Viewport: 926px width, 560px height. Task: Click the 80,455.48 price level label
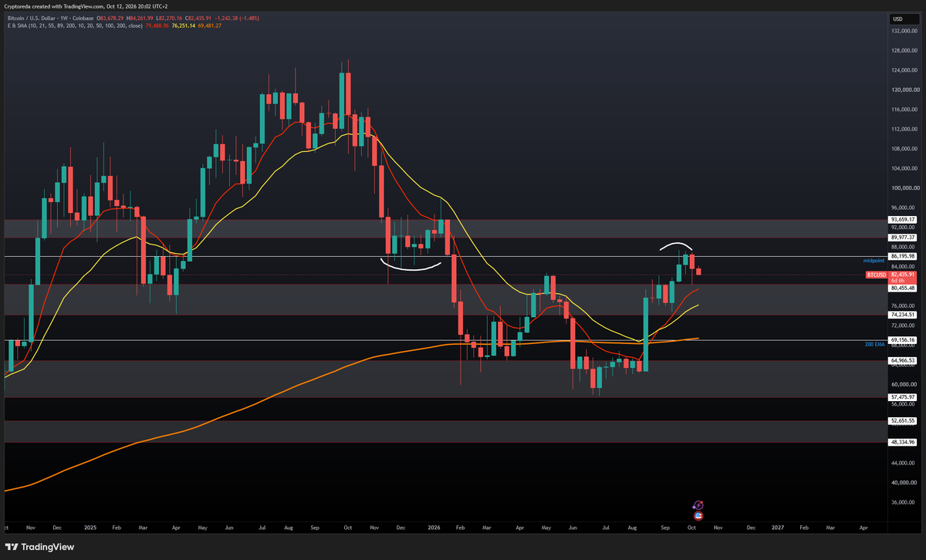pos(903,288)
